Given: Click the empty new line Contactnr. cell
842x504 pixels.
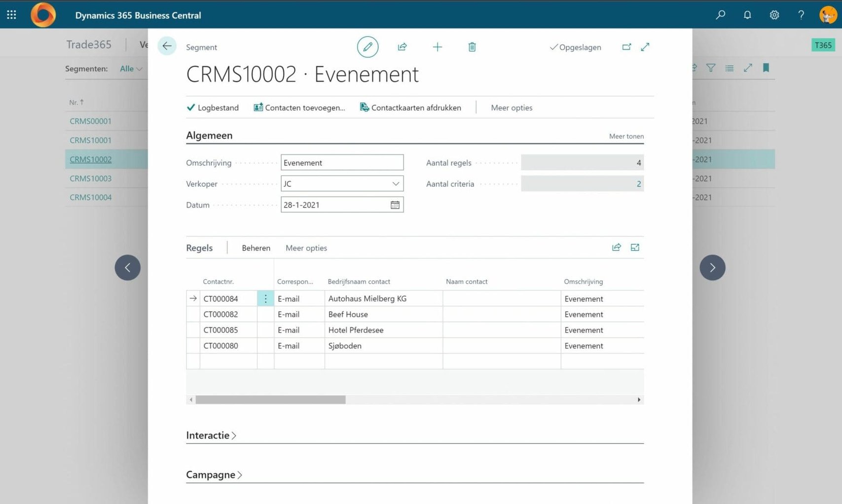Looking at the screenshot, I should pos(228,361).
